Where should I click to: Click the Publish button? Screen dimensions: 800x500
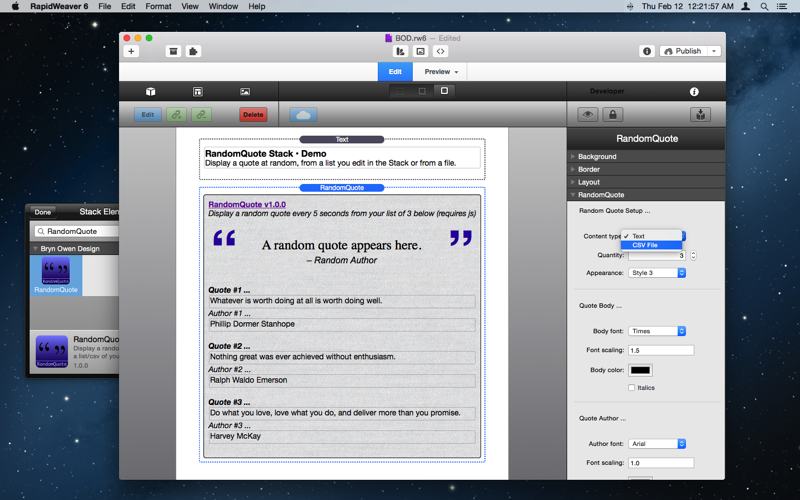(x=684, y=51)
